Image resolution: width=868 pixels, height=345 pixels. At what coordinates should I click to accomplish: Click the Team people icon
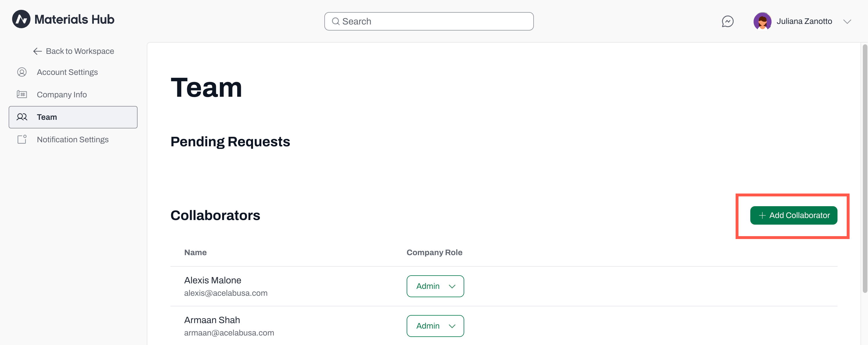click(x=22, y=117)
